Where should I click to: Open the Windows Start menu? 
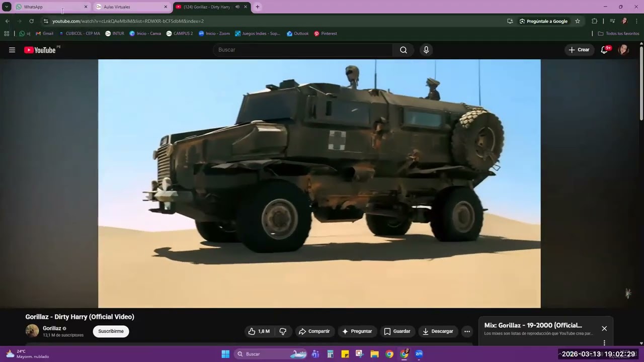click(x=225, y=354)
